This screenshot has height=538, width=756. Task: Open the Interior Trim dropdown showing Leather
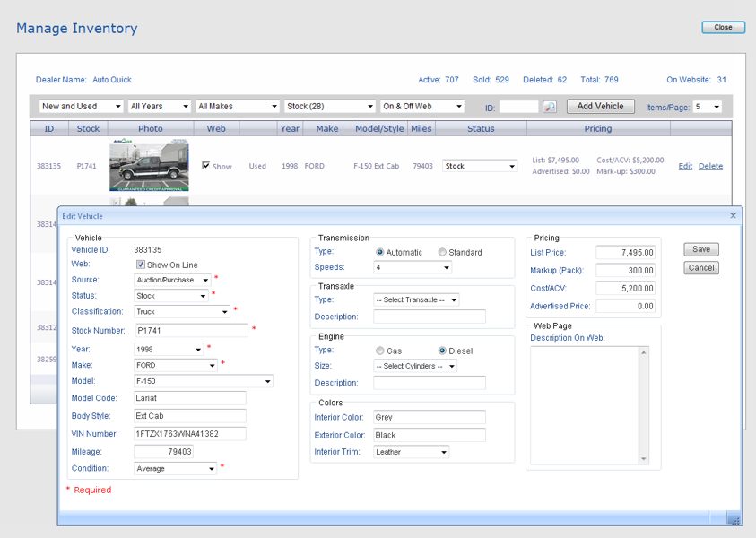(x=412, y=452)
